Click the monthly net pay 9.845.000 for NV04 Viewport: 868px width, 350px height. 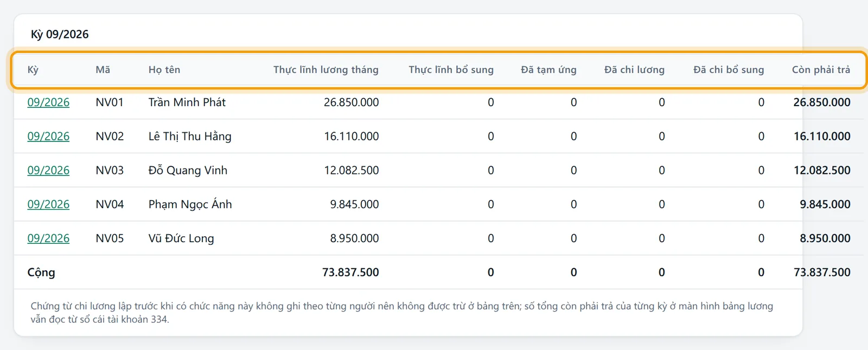point(355,205)
